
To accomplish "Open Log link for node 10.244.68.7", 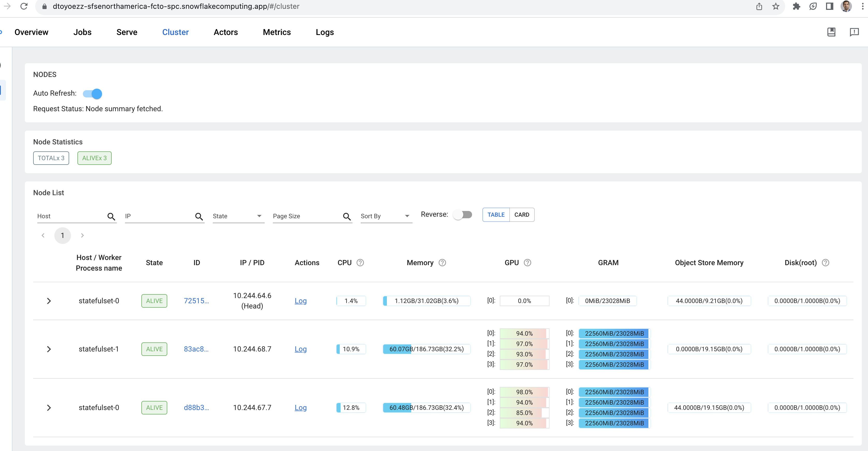I will pyautogui.click(x=300, y=349).
